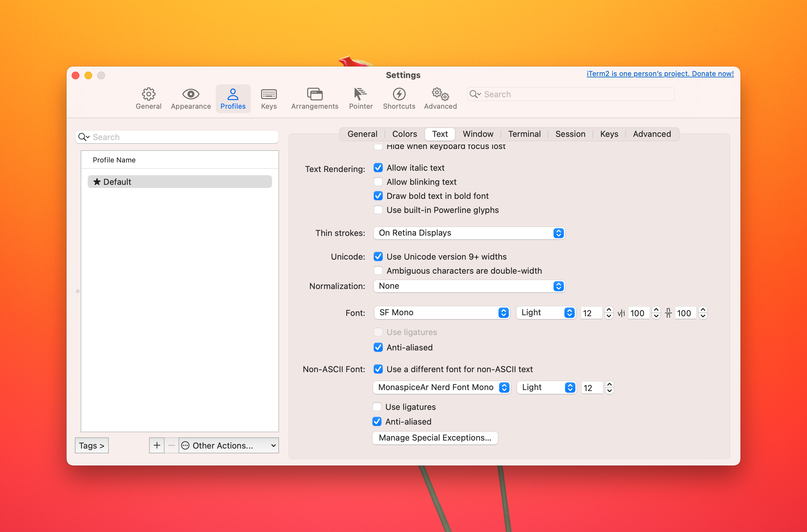Click the Profile Name column header
Viewport: 807px width, 532px height.
click(180, 160)
